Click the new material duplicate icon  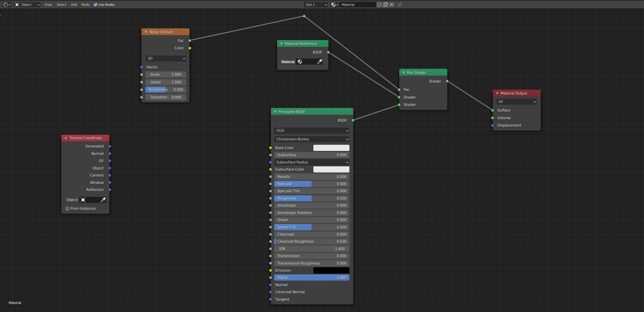[x=385, y=5]
